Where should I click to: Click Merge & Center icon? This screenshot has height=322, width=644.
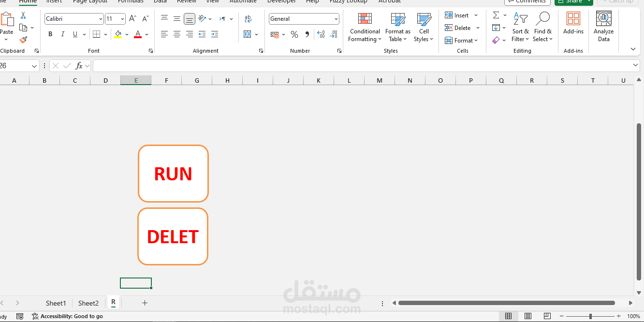click(248, 34)
